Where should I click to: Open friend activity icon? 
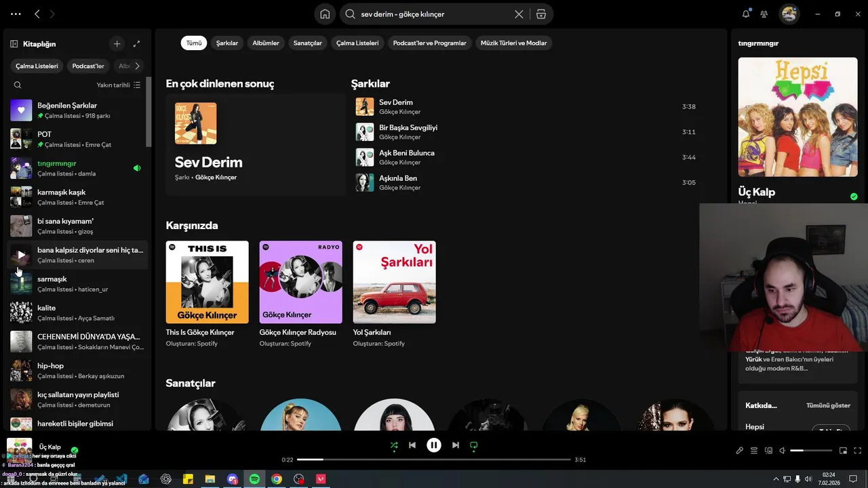pos(764,14)
